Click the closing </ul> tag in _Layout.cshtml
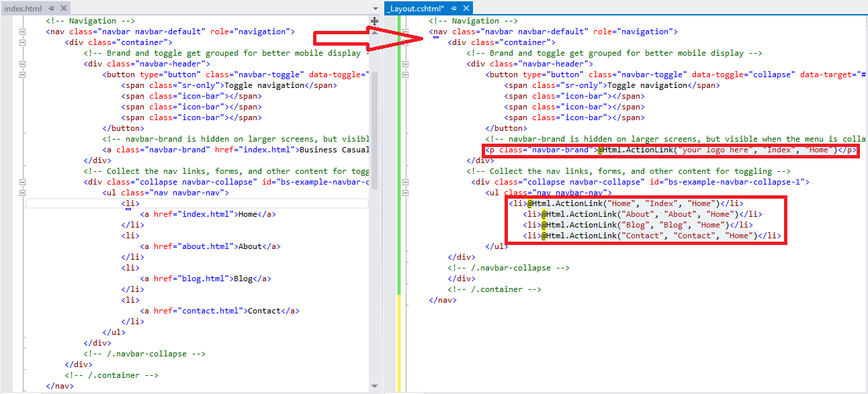 496,246
